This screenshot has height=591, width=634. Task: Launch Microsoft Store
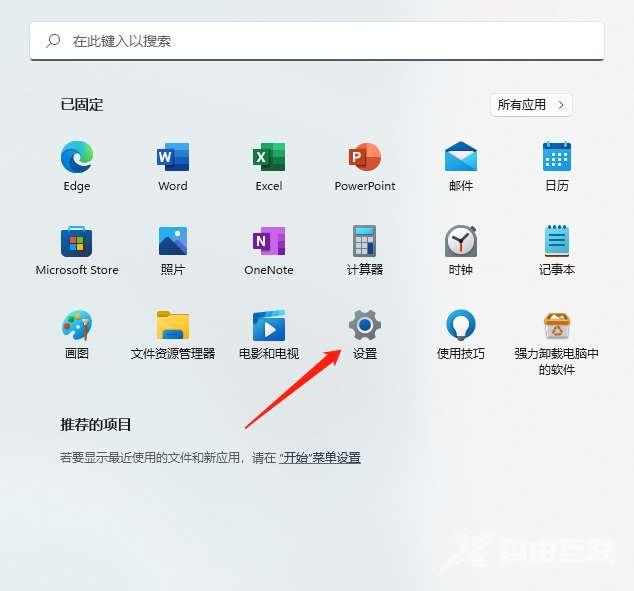77,241
